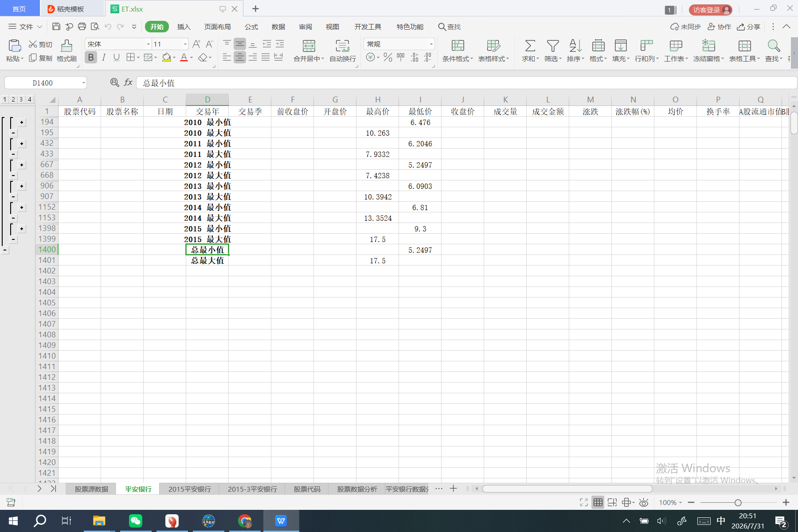Switch to the 数据 ribbon tab
The height and width of the screenshot is (532, 798).
point(278,27)
